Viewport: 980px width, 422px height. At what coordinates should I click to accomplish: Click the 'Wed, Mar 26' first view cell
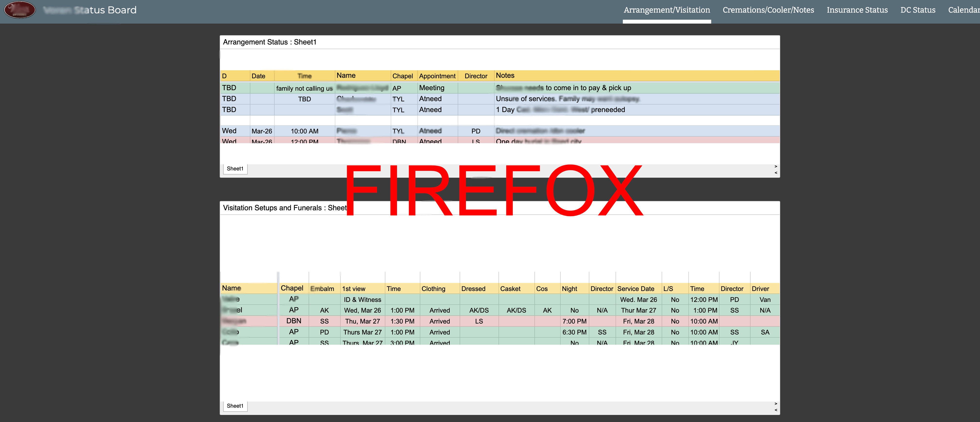pyautogui.click(x=362, y=310)
